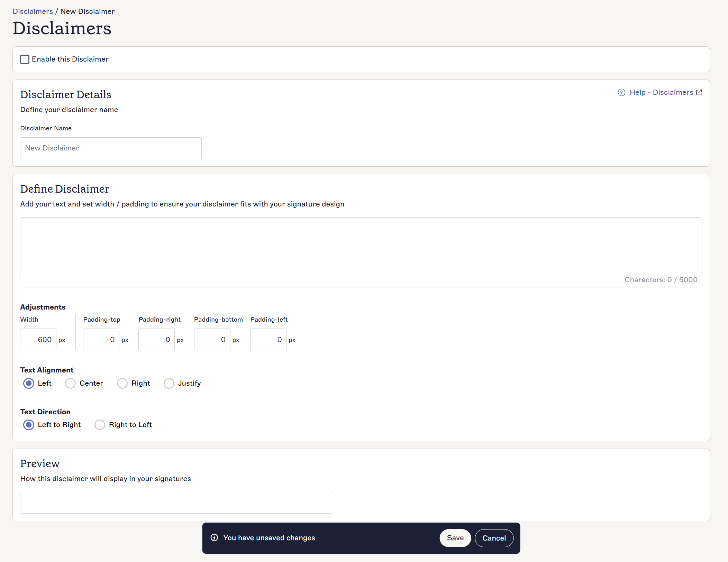This screenshot has width=728, height=562.
Task: Choose Left to Right text direction
Action: point(29,425)
